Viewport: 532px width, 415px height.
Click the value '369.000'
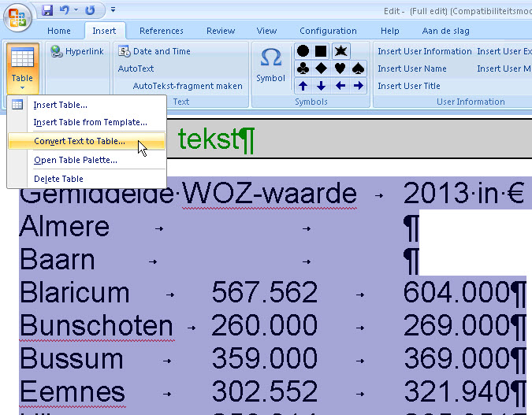(456, 359)
